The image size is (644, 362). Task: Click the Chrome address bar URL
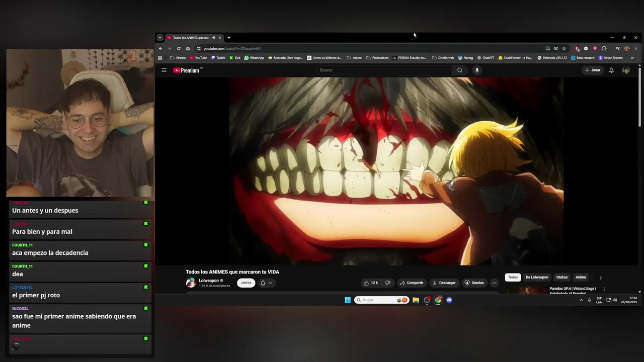232,48
